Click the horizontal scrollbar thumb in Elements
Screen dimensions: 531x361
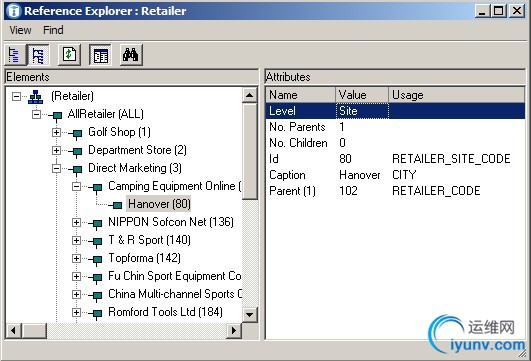34,330
